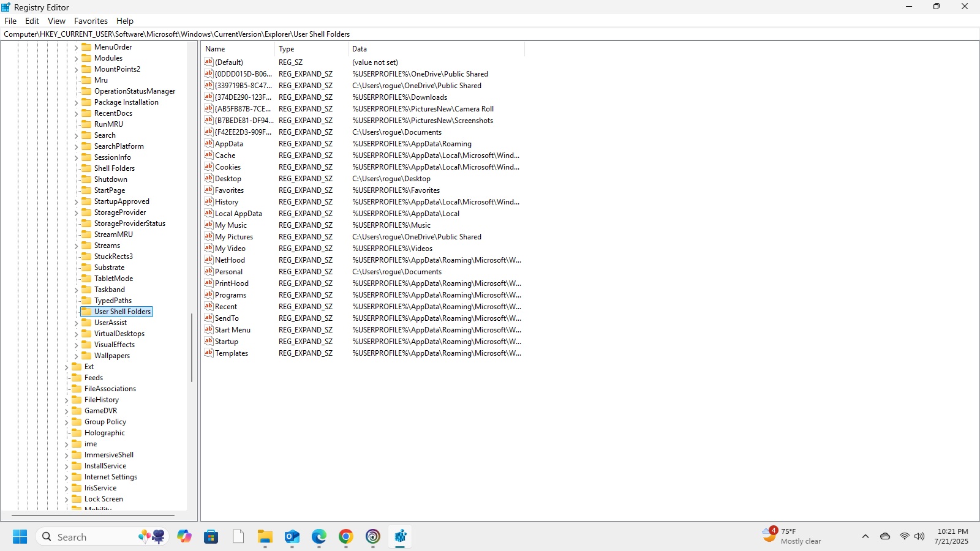The height and width of the screenshot is (551, 980).
Task: Click the Templates value string icon
Action: [209, 353]
